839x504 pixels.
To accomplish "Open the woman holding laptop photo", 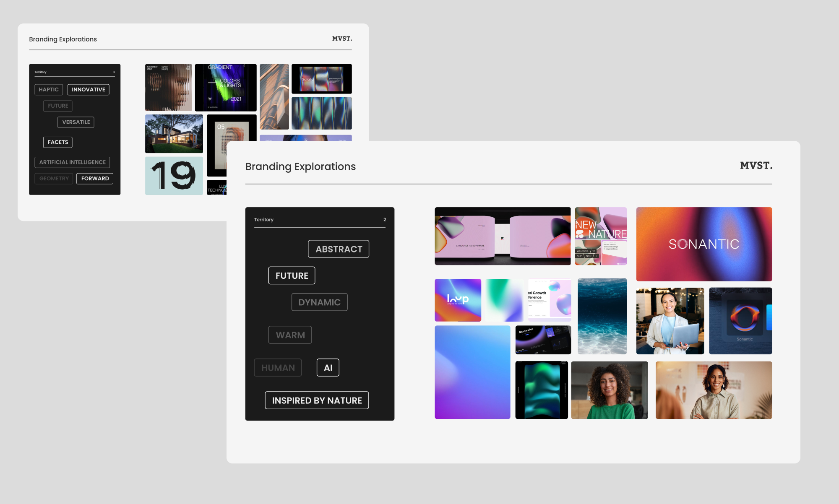I will (670, 321).
